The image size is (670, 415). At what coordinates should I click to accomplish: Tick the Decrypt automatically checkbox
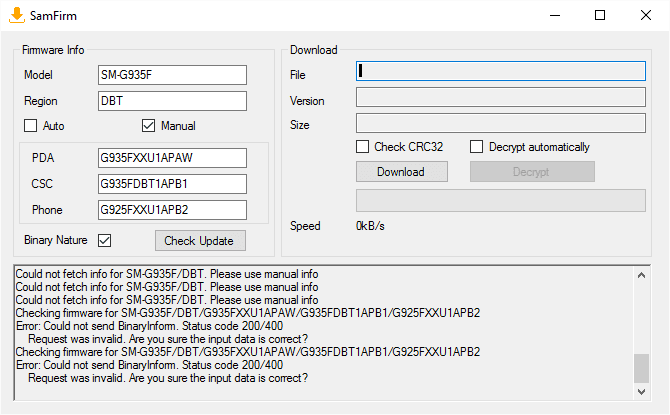[x=476, y=147]
